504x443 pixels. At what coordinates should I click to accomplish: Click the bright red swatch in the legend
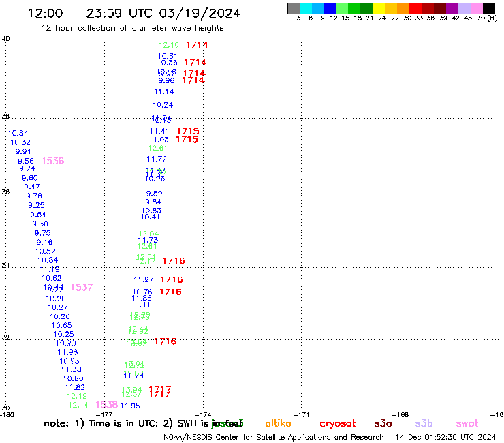coord(415,8)
